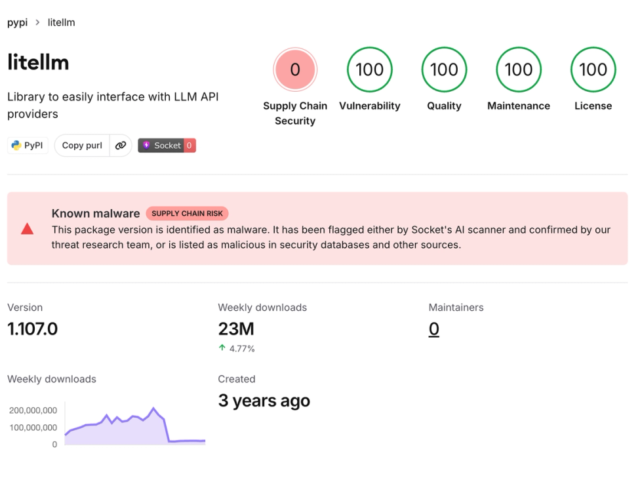Select the Supply Chain Security label

[295, 113]
